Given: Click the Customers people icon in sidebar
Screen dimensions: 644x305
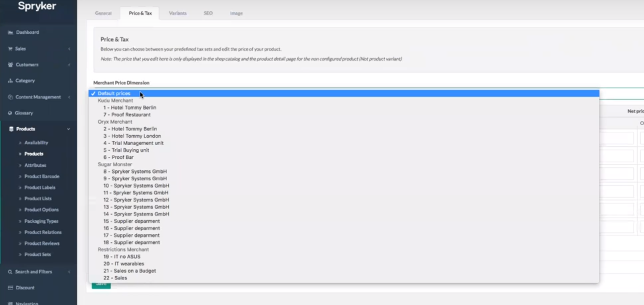Looking at the screenshot, I should 10,65.
